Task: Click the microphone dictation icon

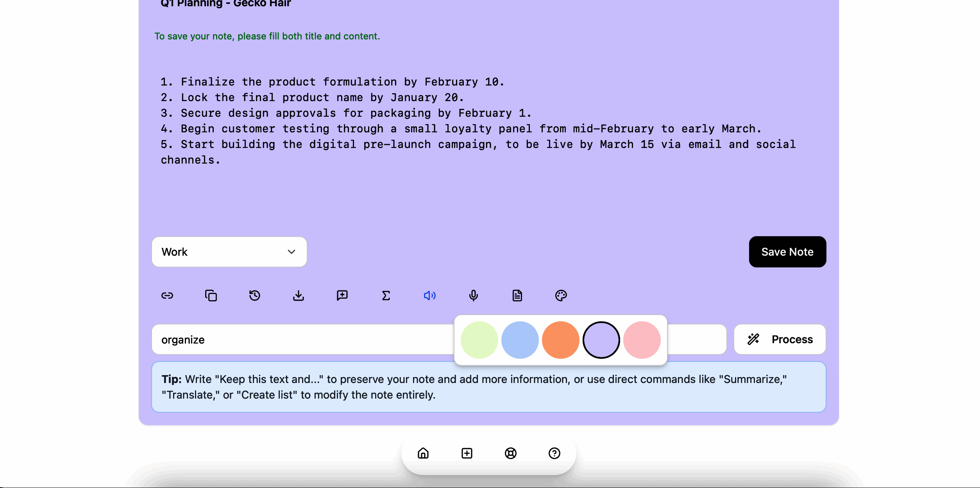Action: click(474, 296)
